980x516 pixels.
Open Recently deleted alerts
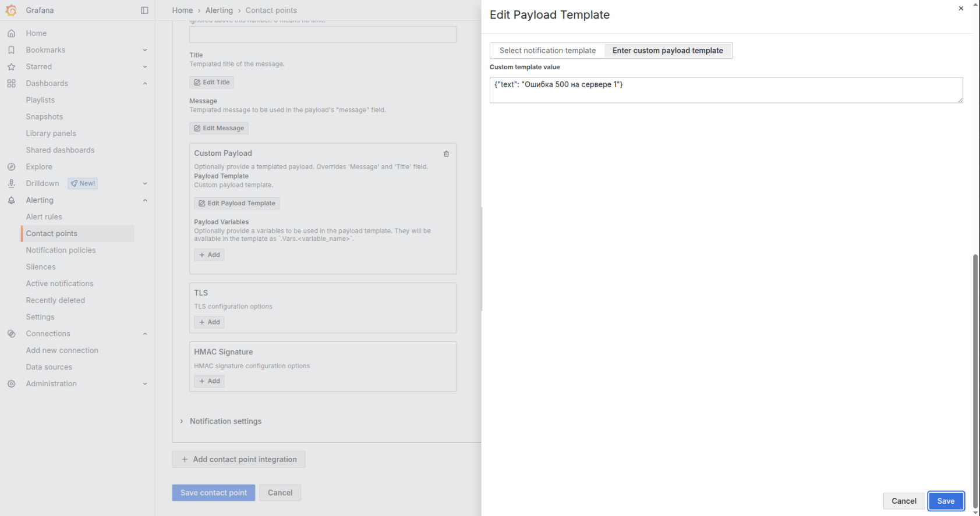point(55,300)
